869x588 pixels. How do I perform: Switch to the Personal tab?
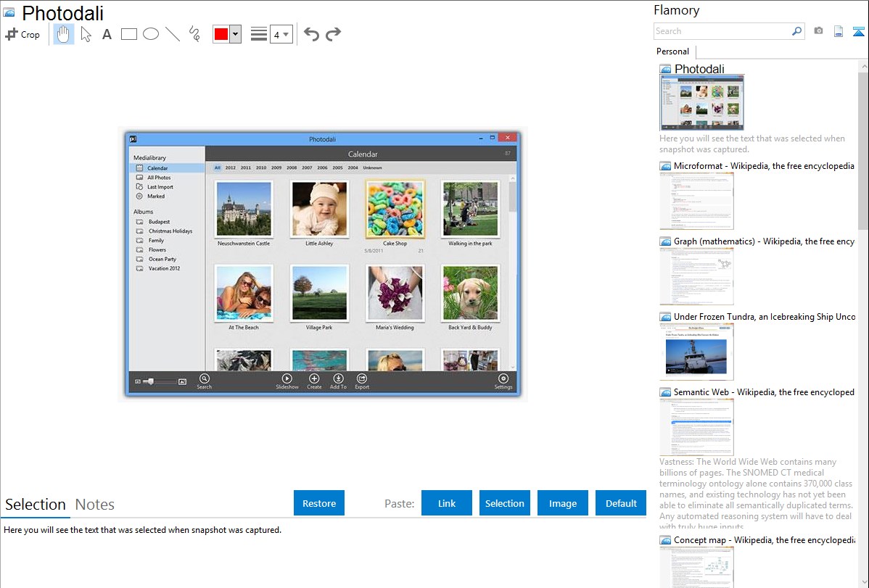point(672,51)
